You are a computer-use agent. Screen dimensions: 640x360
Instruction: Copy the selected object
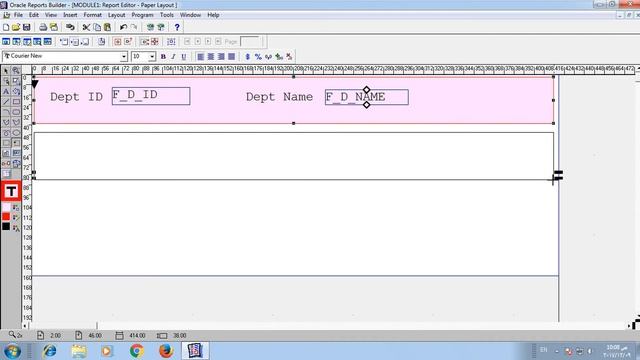tap(97, 27)
